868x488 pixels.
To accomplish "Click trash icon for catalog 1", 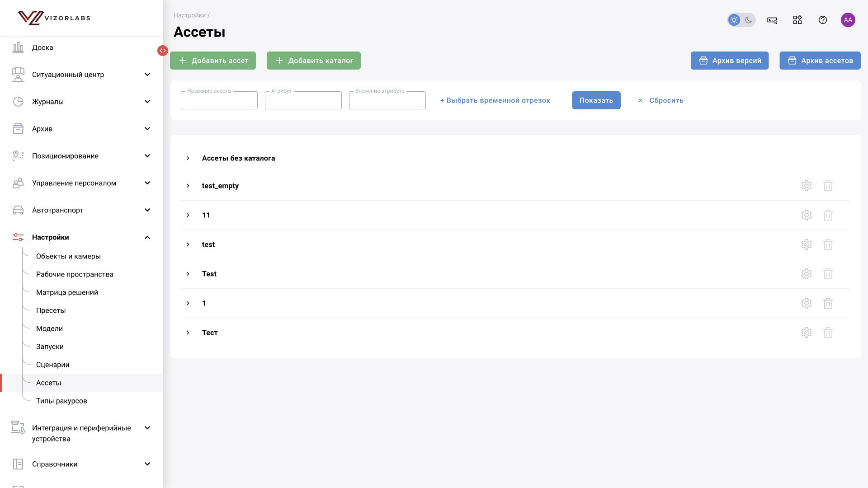I will pyautogui.click(x=828, y=303).
